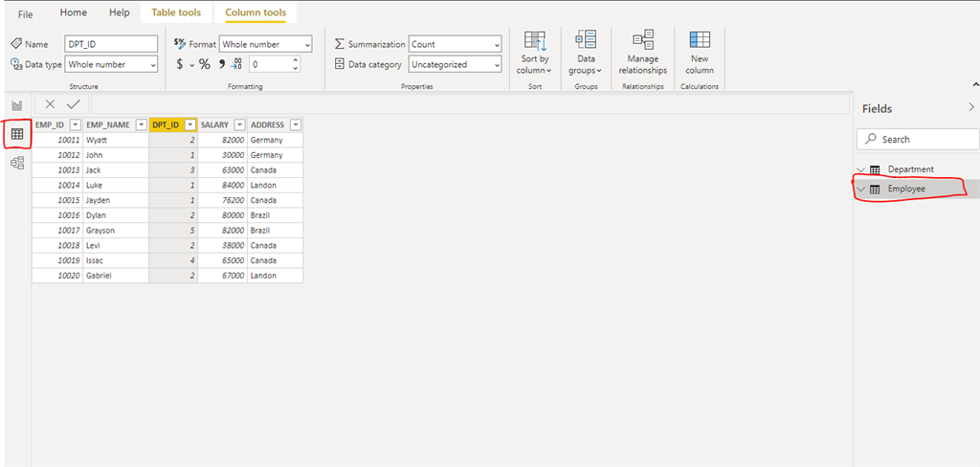
Task: Switch to Report view icon
Action: tap(17, 105)
